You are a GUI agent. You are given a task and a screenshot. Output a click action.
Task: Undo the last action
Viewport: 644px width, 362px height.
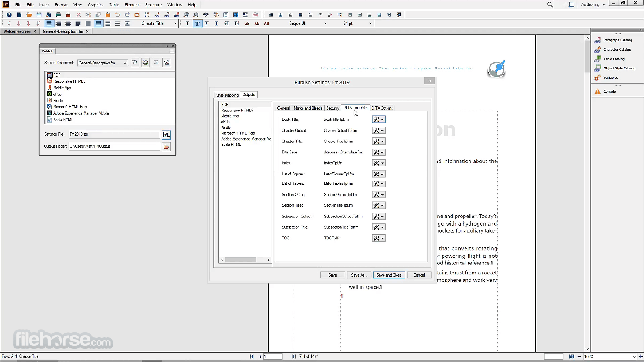117,15
